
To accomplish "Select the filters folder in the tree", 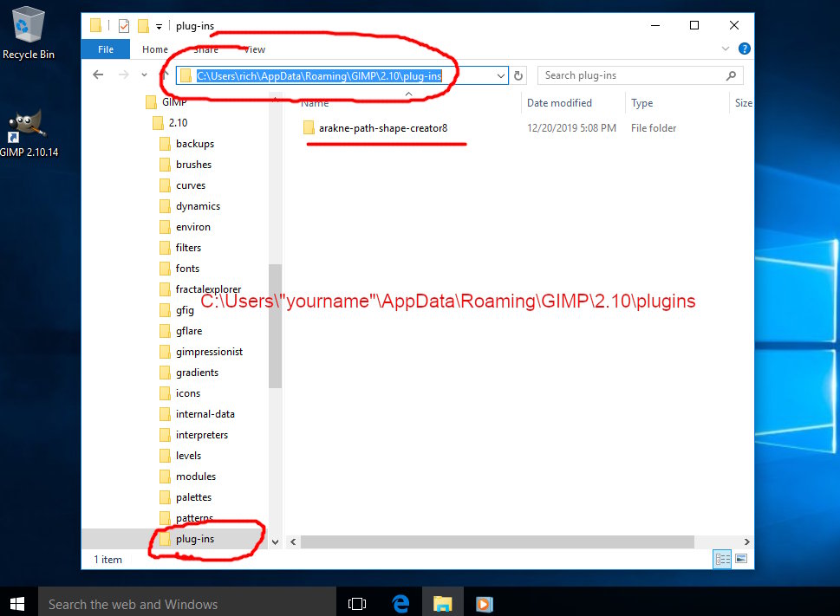I will pyautogui.click(x=180, y=247).
